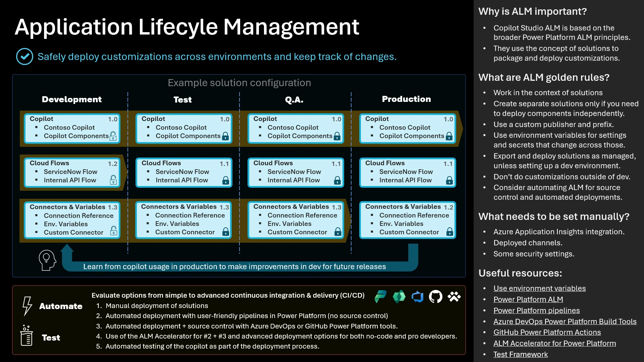Open the GitHub Power Platform Actions link
The image size is (644, 362).
[547, 332]
